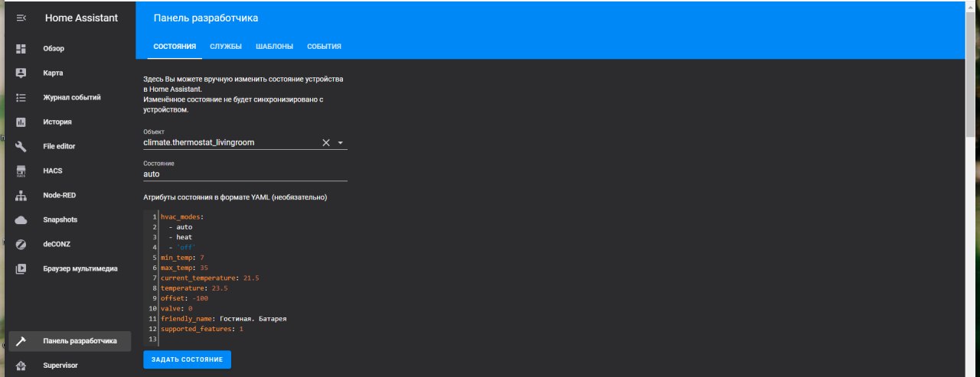Click the История chart icon
This screenshot has height=377, width=980.
click(x=21, y=122)
